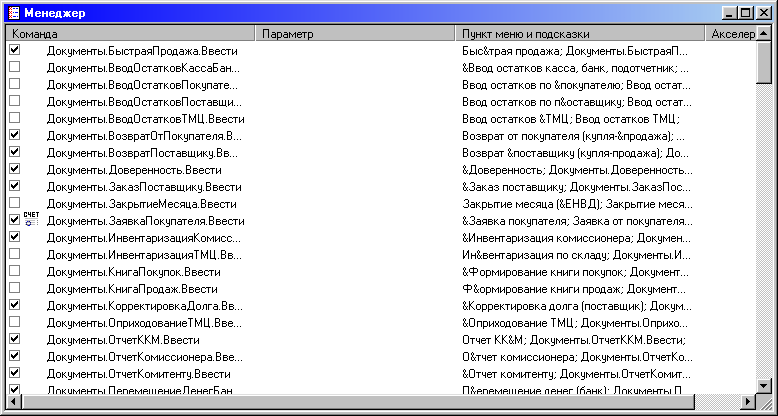Sort by the Команда column header
Screen dimensions: 778x416
(130, 33)
